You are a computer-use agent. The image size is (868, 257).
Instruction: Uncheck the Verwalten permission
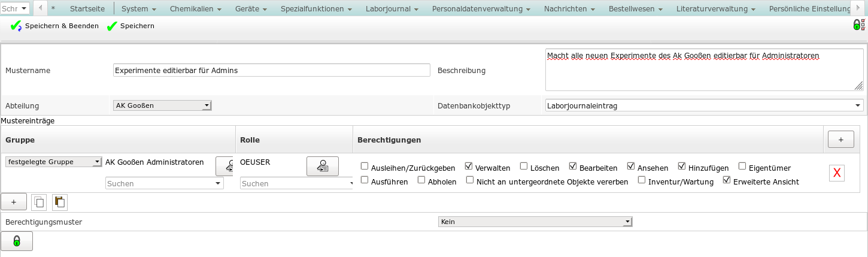pyautogui.click(x=469, y=167)
